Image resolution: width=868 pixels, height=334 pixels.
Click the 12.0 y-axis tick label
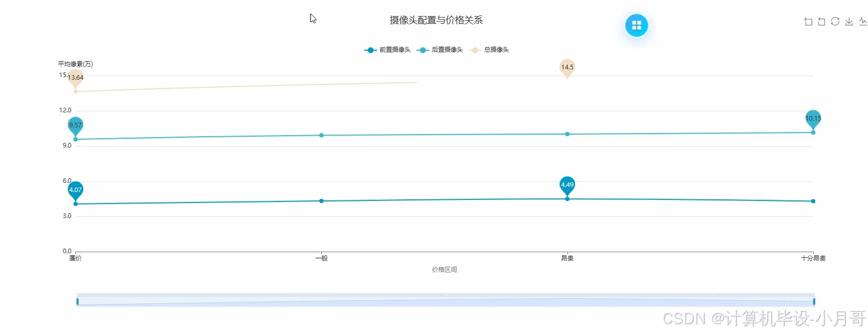(65, 110)
